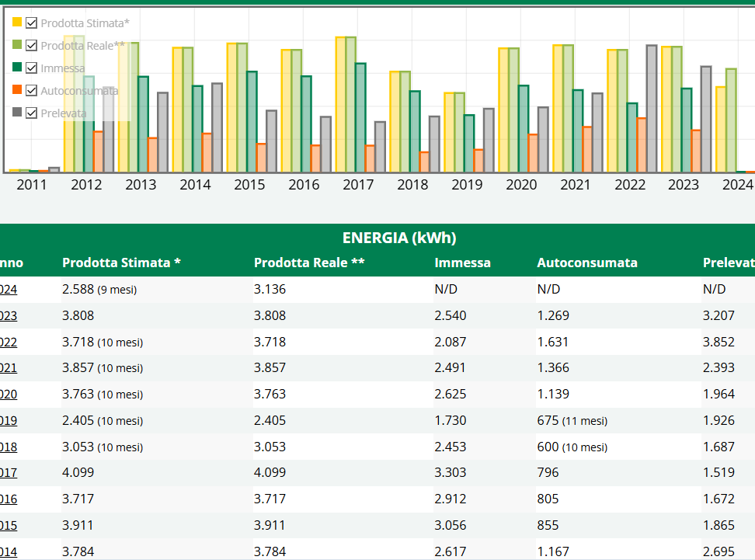The height and width of the screenshot is (560, 755).
Task: Click the gray Prelevata legend swatch
Action: [x=17, y=113]
